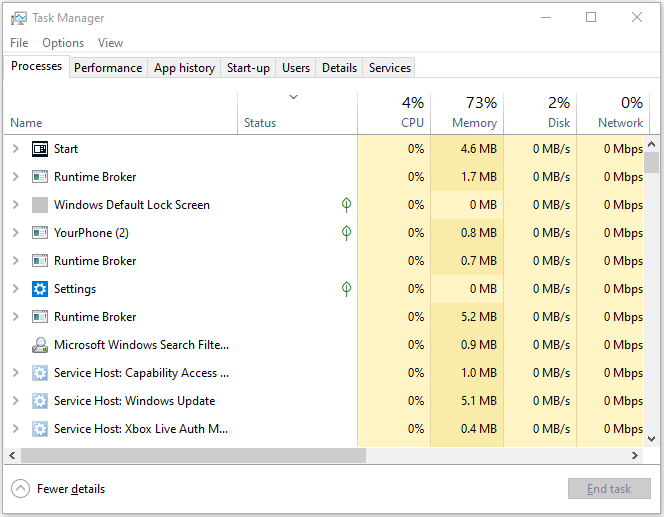Sort by the Name column header

tap(121, 113)
